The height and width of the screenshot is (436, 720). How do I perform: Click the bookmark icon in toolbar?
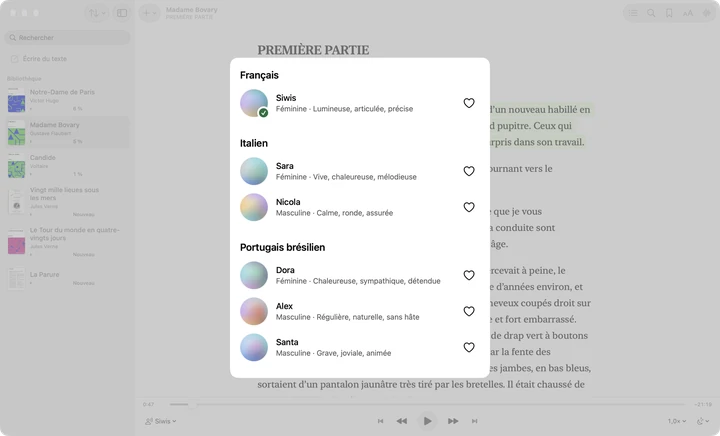(x=669, y=13)
